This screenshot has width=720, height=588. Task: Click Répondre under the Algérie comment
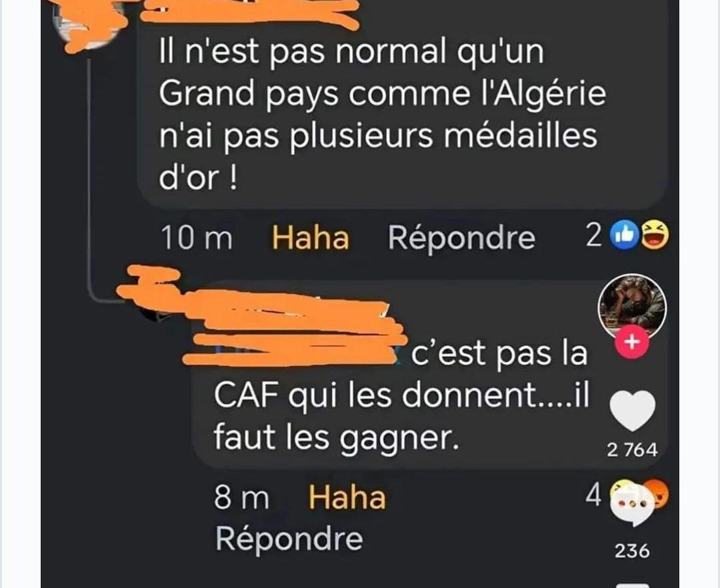(x=461, y=238)
